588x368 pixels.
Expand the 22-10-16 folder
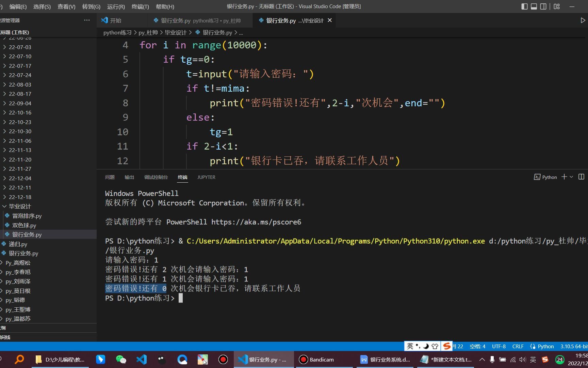coord(48,112)
